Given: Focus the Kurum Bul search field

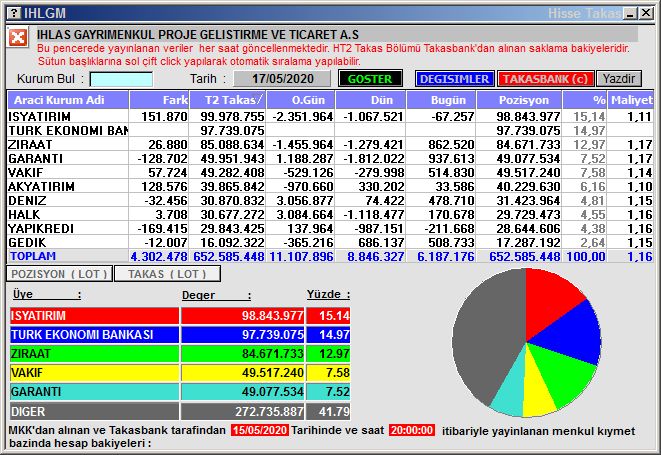Looking at the screenshot, I should click(121, 79).
